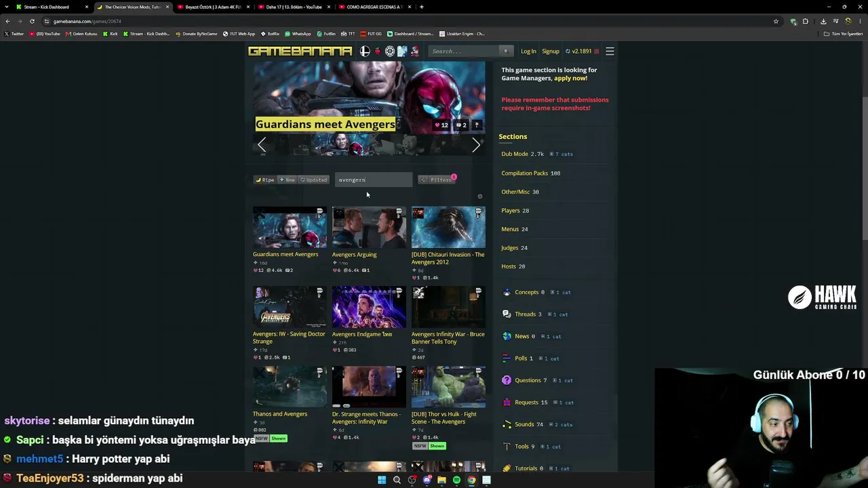Sort mods by Ripe
Image resolution: width=868 pixels, height=488 pixels.
pyautogui.click(x=265, y=180)
